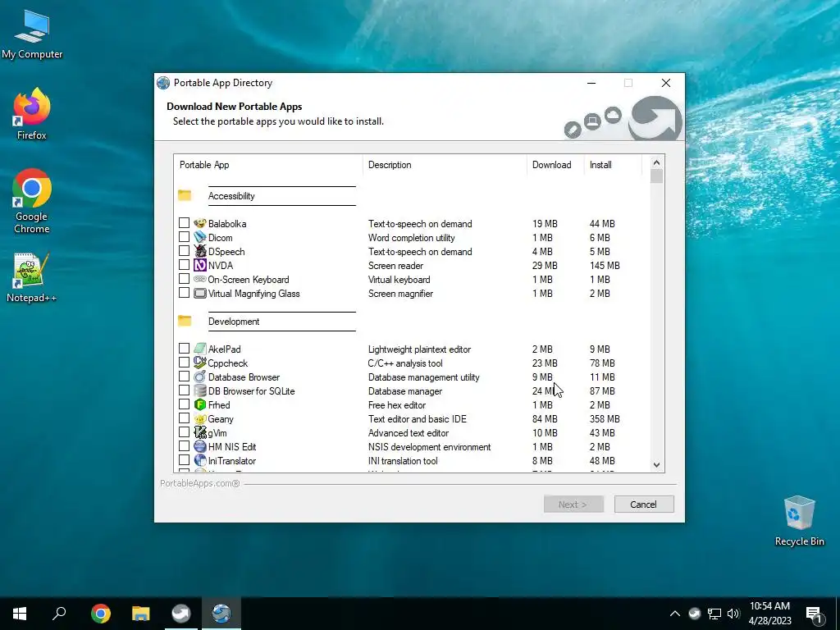The width and height of the screenshot is (840, 630).
Task: Click the list scrollbar down arrow
Action: click(657, 465)
